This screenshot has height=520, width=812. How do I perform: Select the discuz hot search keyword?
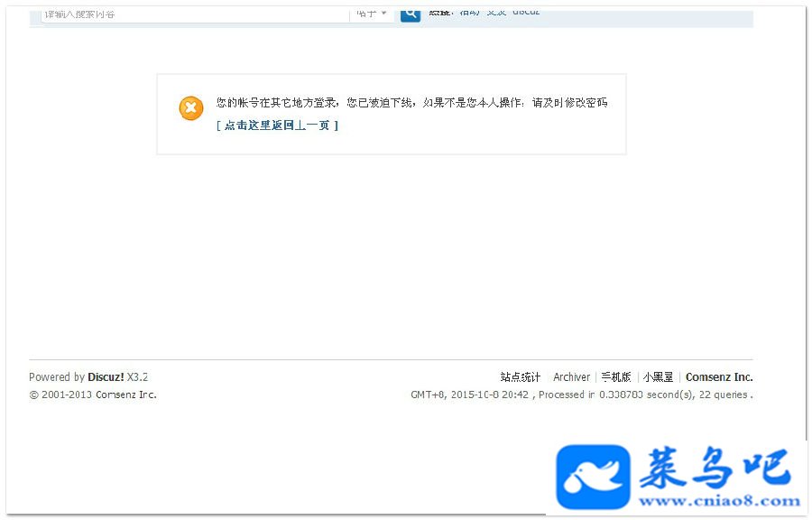point(526,12)
